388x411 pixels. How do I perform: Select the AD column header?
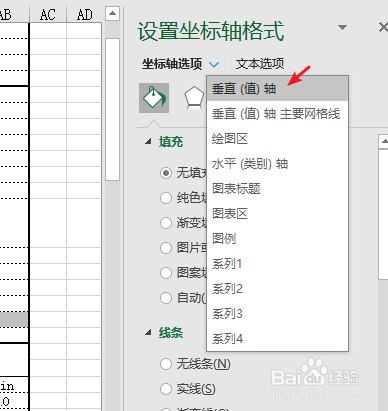click(x=85, y=15)
